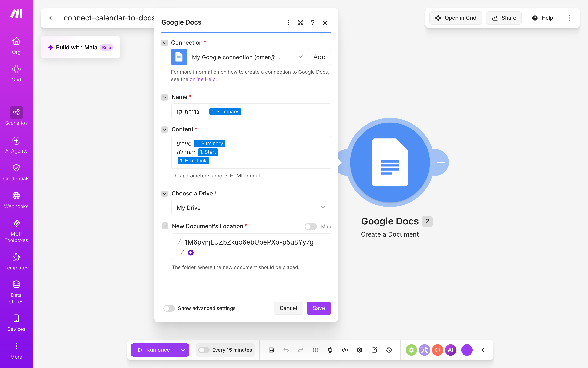Screen dimensions: 588x368
Task: Open AI Agents in sidebar
Action: pos(16,145)
